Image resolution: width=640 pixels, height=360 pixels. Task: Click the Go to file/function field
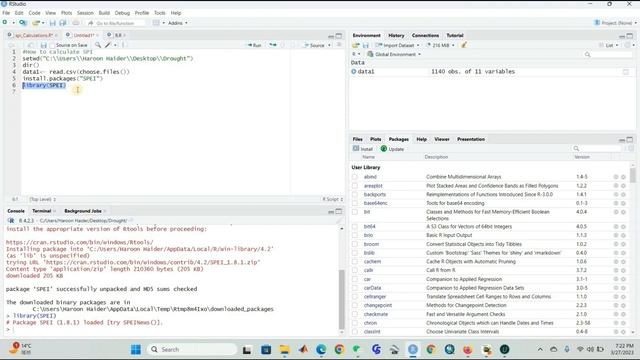click(x=116, y=23)
